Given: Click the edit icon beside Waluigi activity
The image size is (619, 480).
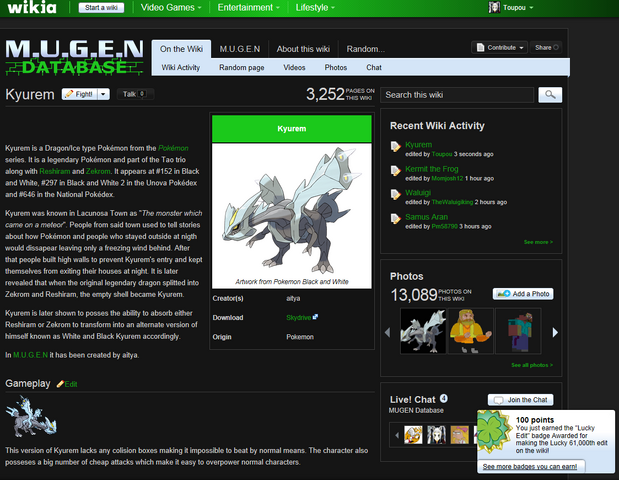Looking at the screenshot, I should click(395, 194).
